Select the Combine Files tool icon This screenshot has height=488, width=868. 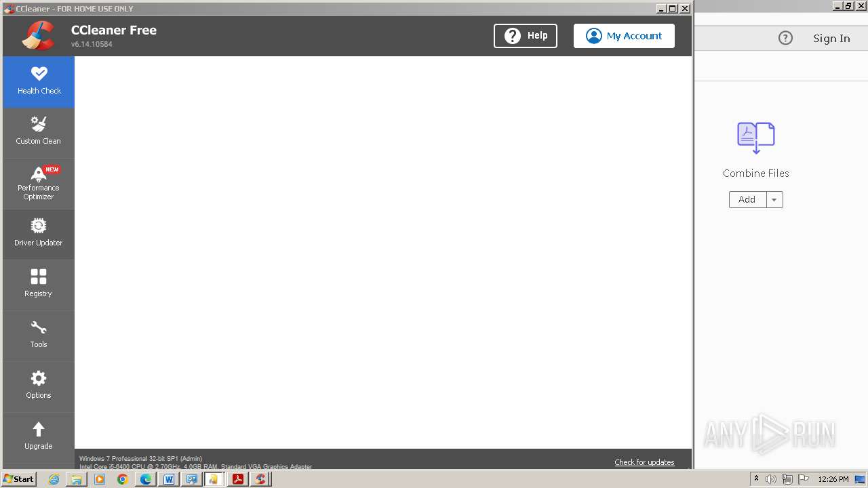[756, 138]
